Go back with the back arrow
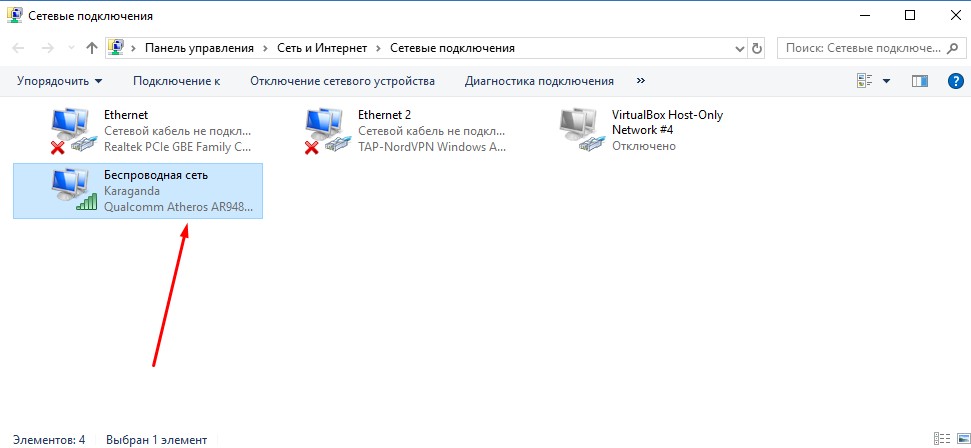The height and width of the screenshot is (448, 971). (19, 48)
